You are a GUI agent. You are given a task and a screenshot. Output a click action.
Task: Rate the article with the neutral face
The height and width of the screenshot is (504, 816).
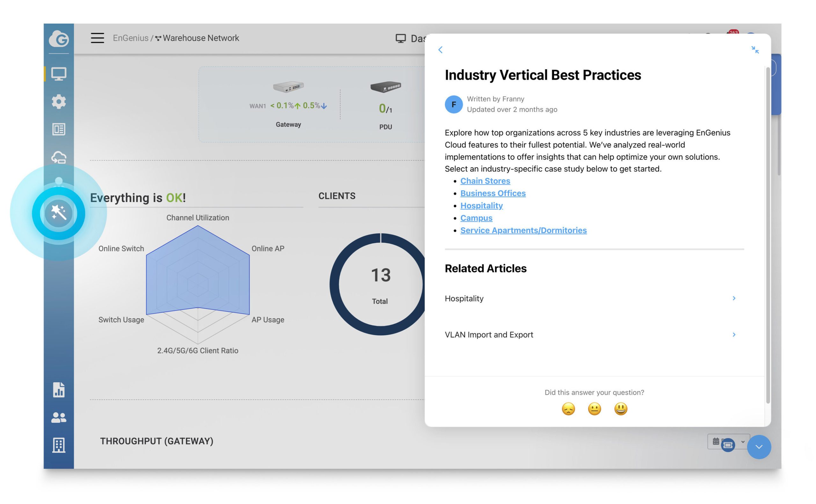click(x=594, y=409)
